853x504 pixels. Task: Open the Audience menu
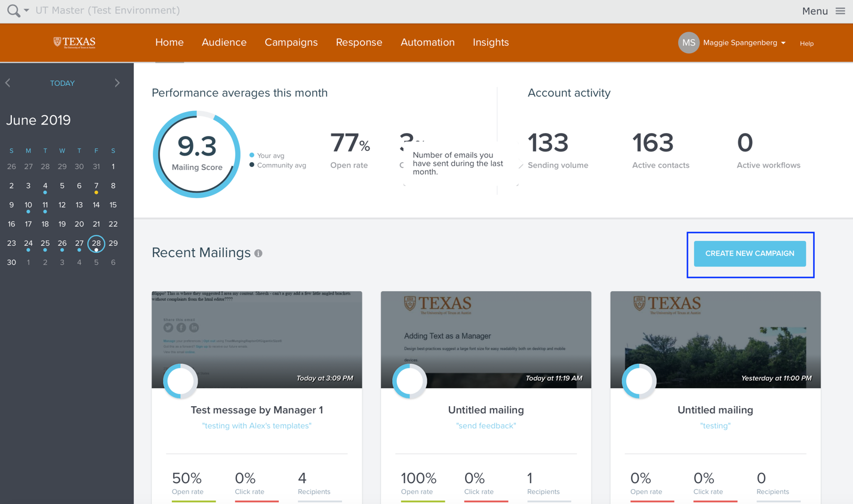click(x=224, y=42)
